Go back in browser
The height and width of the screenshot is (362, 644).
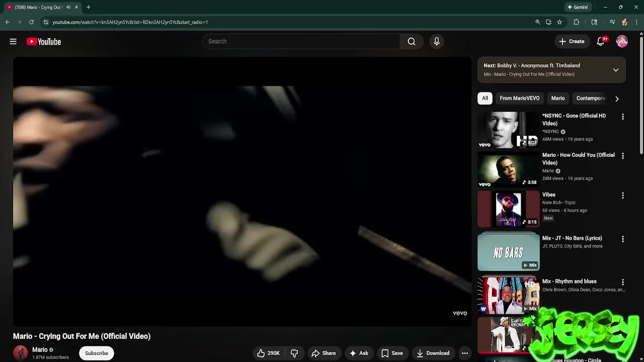point(7,22)
